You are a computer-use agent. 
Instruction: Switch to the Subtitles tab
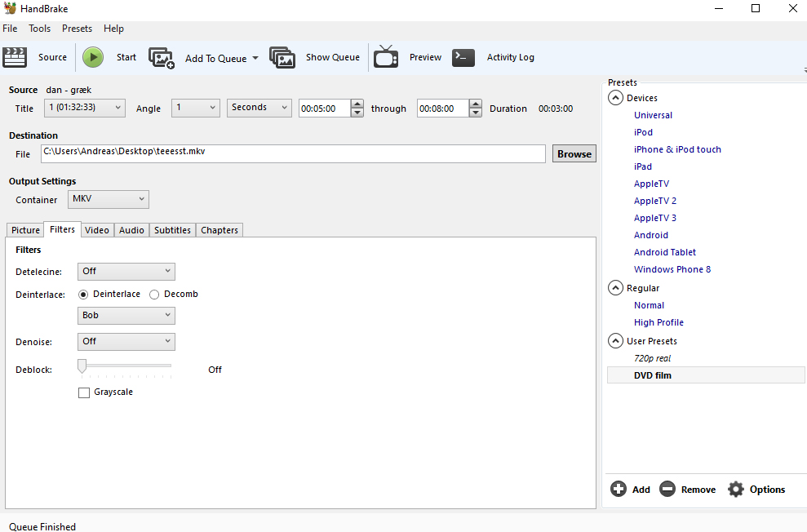pos(172,230)
